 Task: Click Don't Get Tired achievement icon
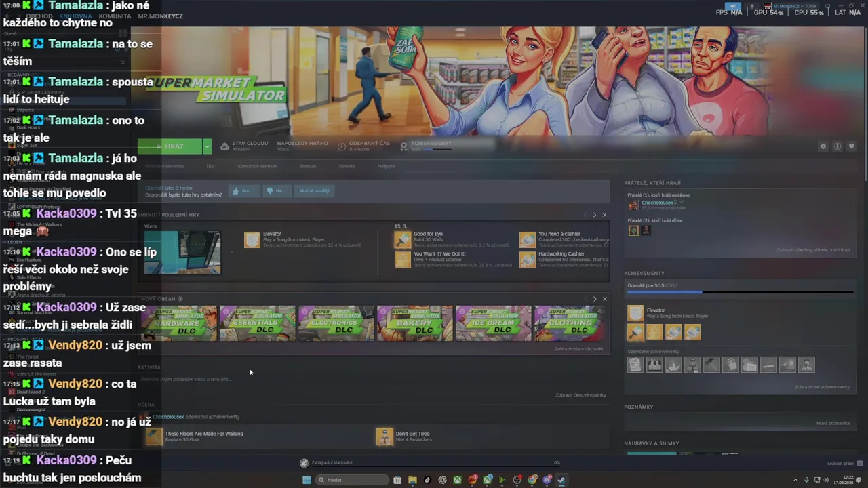[384, 436]
